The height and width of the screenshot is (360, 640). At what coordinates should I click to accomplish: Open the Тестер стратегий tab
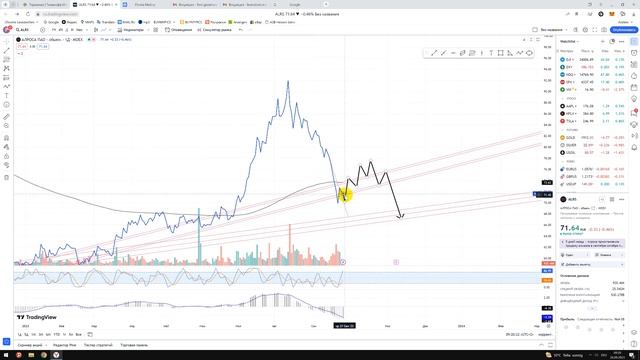click(x=98, y=345)
